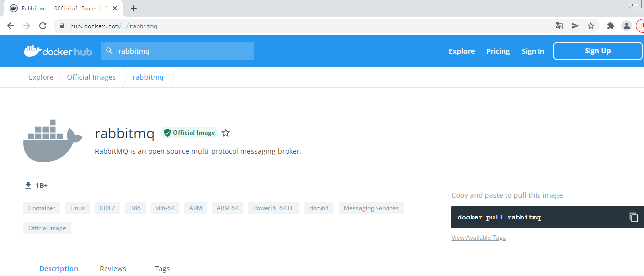Screen dimensions: 644x276
Task: Click the translate page icon
Action: [559, 26]
